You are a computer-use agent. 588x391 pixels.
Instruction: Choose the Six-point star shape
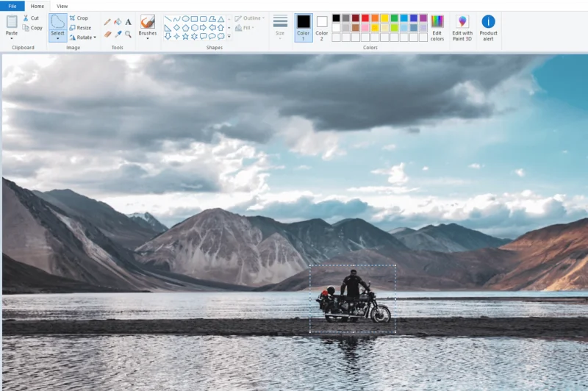[194, 36]
